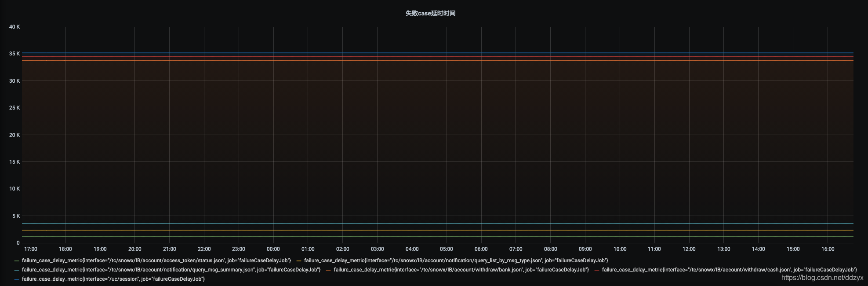Open color picker for withdraw/cash.json swatch
Image resolution: width=868 pixels, height=286 pixels.
pos(597,270)
